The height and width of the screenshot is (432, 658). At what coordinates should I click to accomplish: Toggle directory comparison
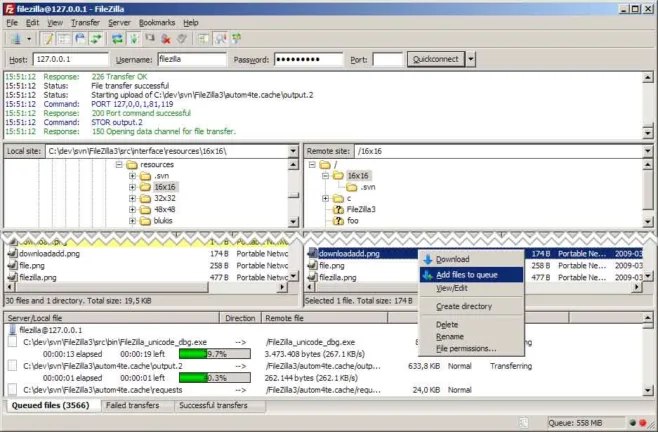click(220, 39)
